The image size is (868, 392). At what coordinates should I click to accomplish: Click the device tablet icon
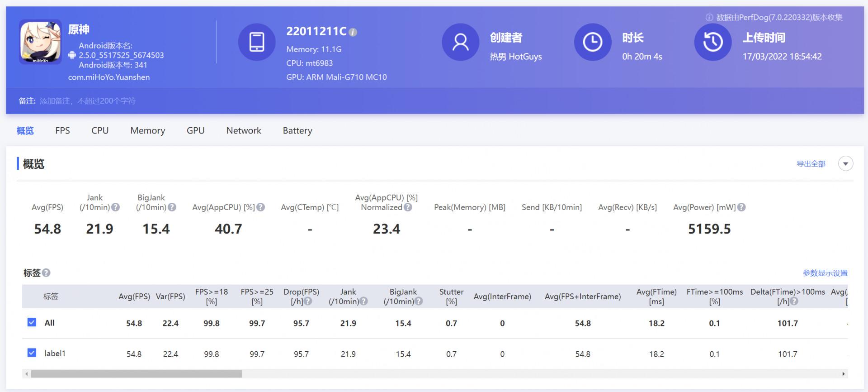point(256,42)
